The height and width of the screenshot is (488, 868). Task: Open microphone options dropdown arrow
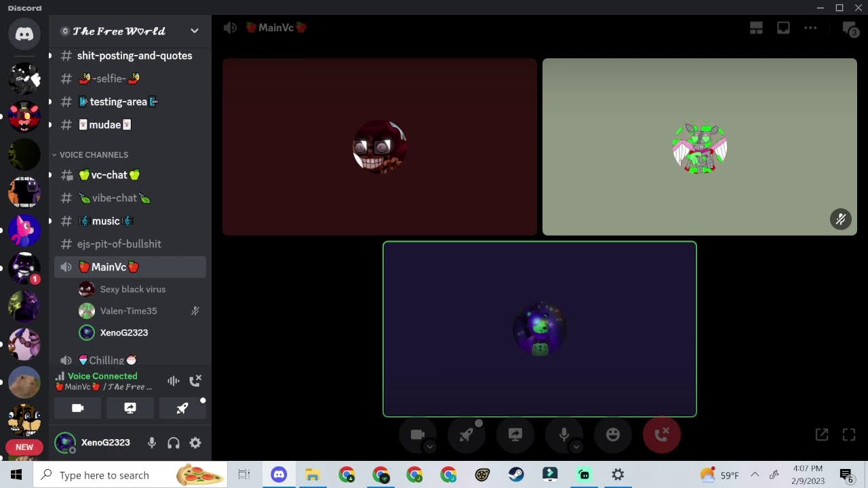coord(576,447)
